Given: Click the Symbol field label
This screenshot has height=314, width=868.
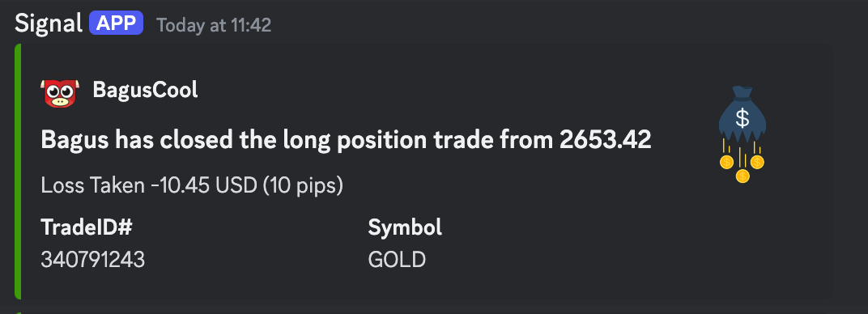Looking at the screenshot, I should pyautogui.click(x=405, y=227).
